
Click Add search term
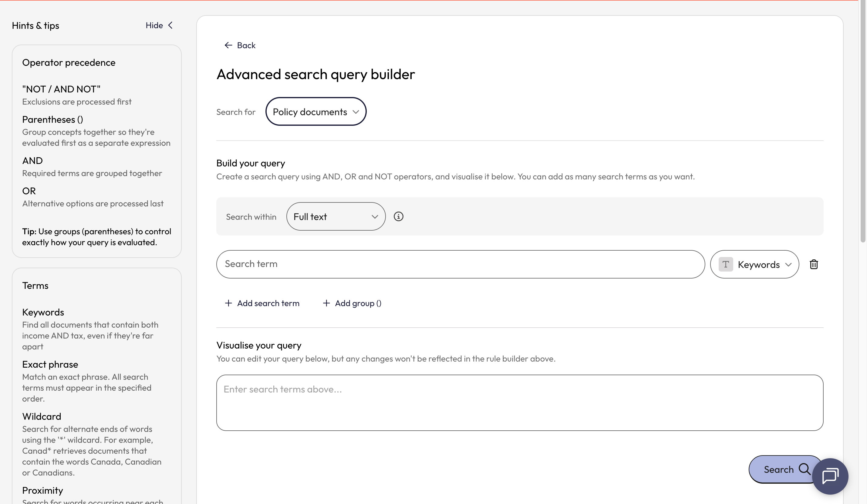[262, 303]
